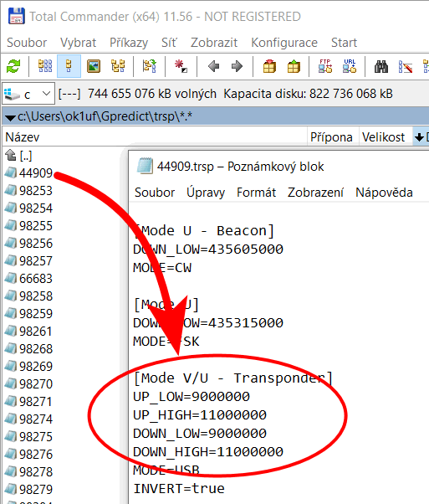Screen dimensions: 429x504
Task: Open the Zobrazit menu
Action: (x=214, y=43)
